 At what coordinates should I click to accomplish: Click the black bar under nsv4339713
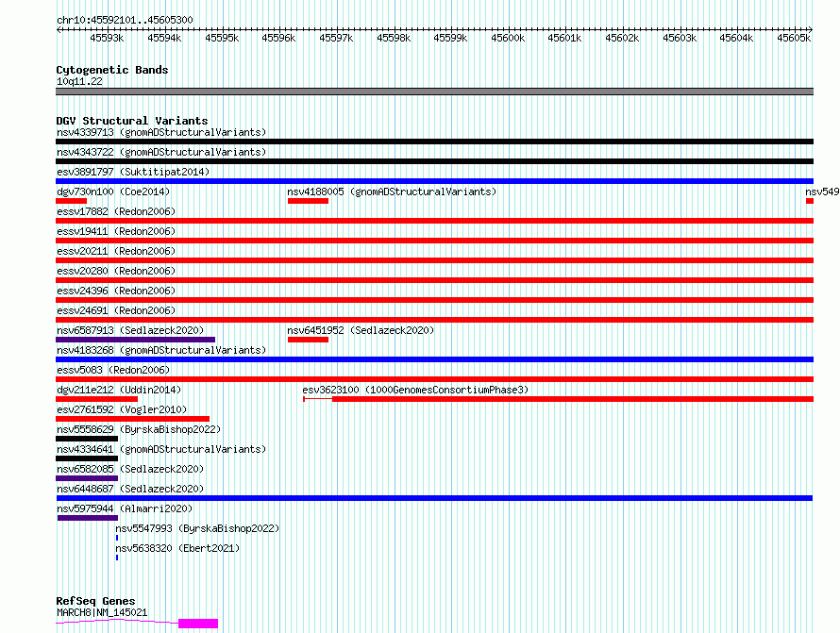click(x=434, y=142)
